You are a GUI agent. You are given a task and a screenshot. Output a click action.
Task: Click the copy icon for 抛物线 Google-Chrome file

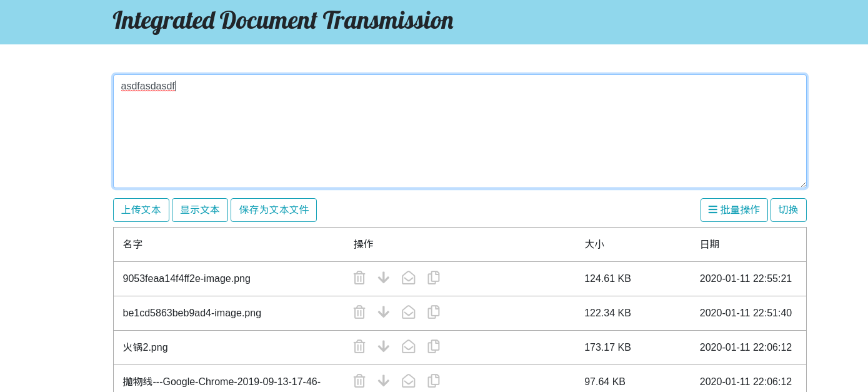point(434,381)
